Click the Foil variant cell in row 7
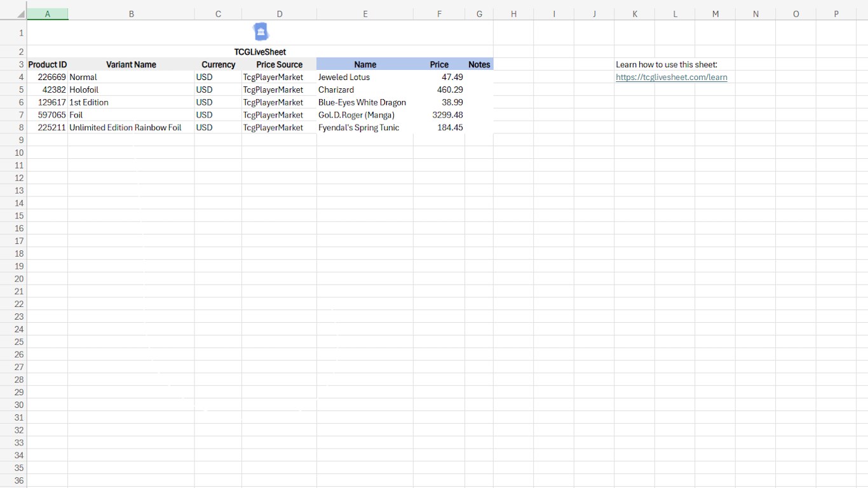The width and height of the screenshot is (868, 488). tap(131, 115)
